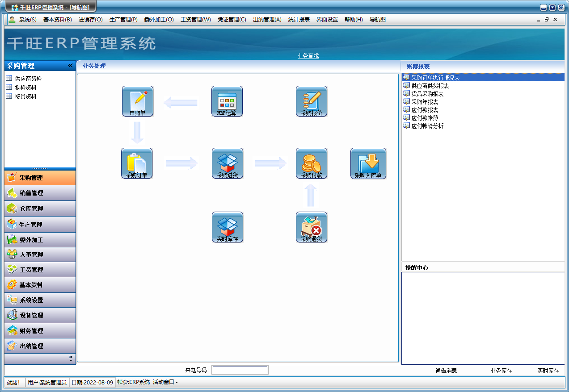Viewport: 569px width, 392px height.
Task: Open the 采购退货 return icon
Action: click(312, 227)
